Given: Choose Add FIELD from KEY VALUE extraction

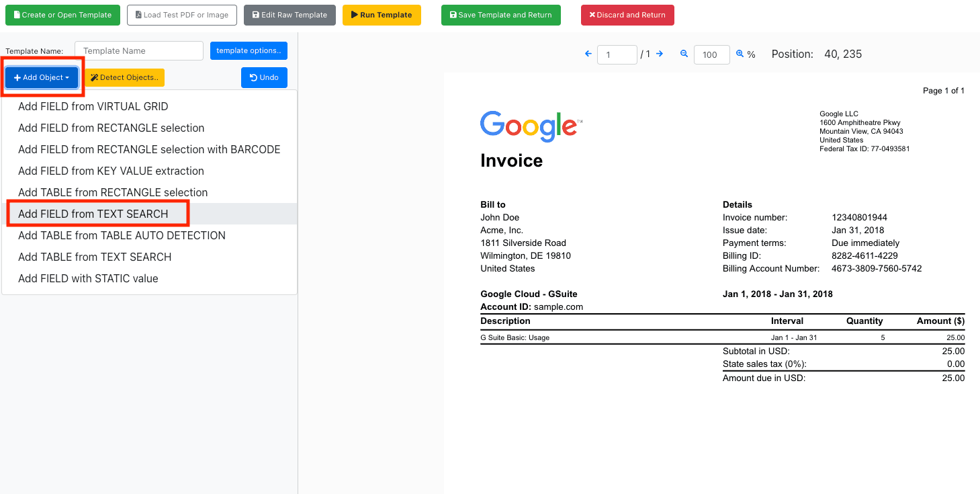Looking at the screenshot, I should pos(111,171).
